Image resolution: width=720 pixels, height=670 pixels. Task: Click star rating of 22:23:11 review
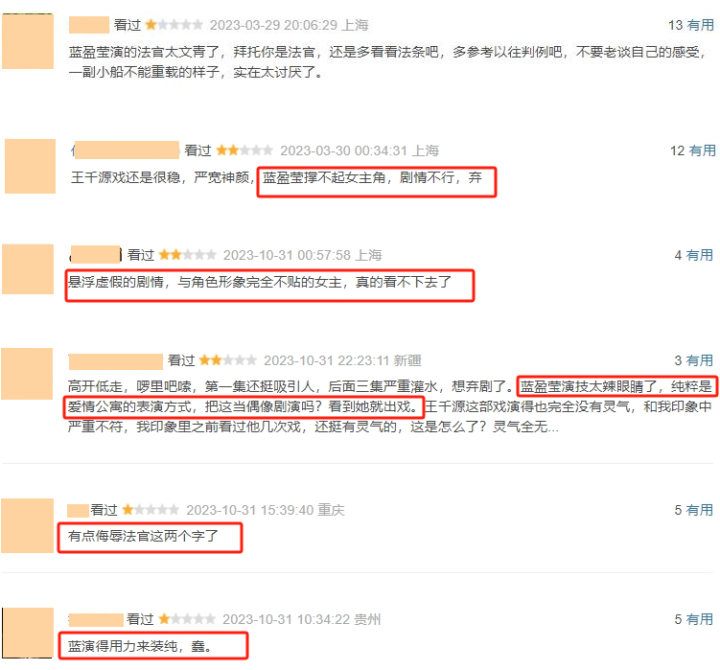click(228, 360)
